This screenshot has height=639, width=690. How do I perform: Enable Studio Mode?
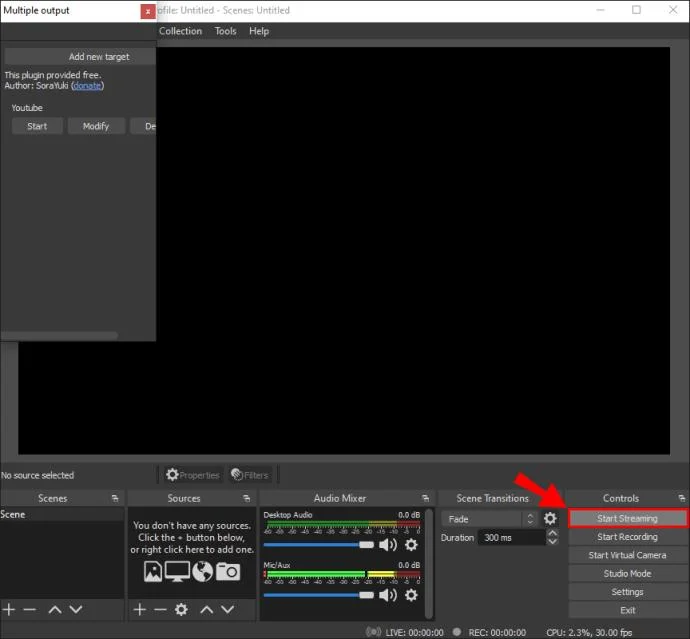click(x=628, y=573)
